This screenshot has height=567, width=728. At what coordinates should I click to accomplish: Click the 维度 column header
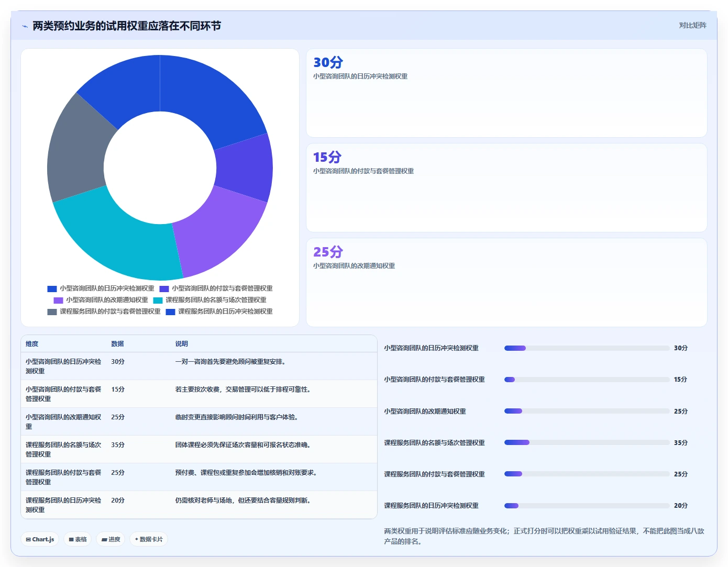[32, 344]
